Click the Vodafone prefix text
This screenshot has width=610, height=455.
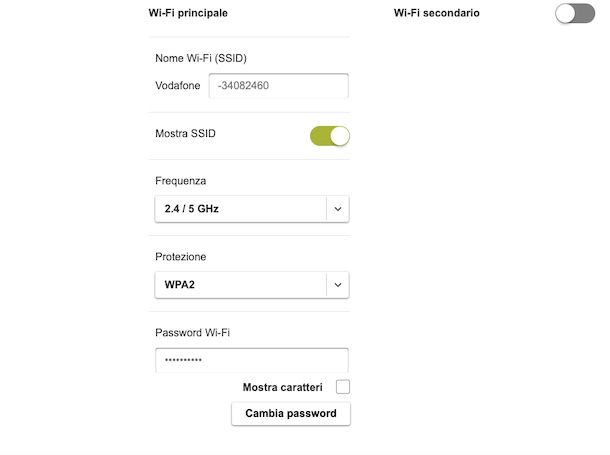coord(178,86)
